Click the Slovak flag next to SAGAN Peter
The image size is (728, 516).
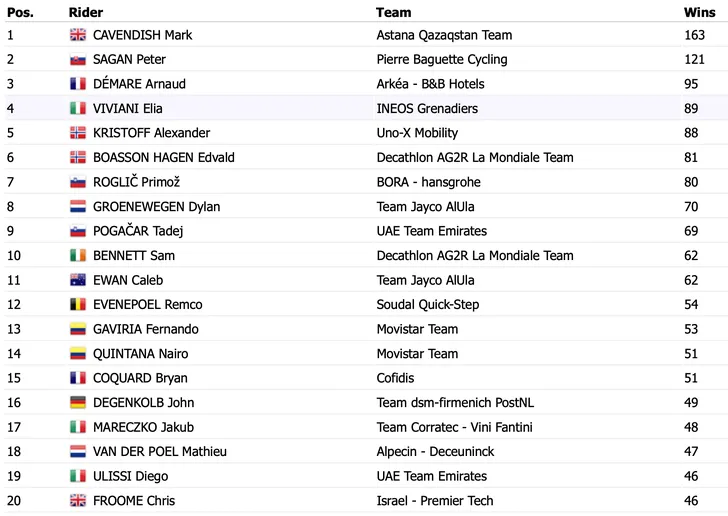click(78, 59)
